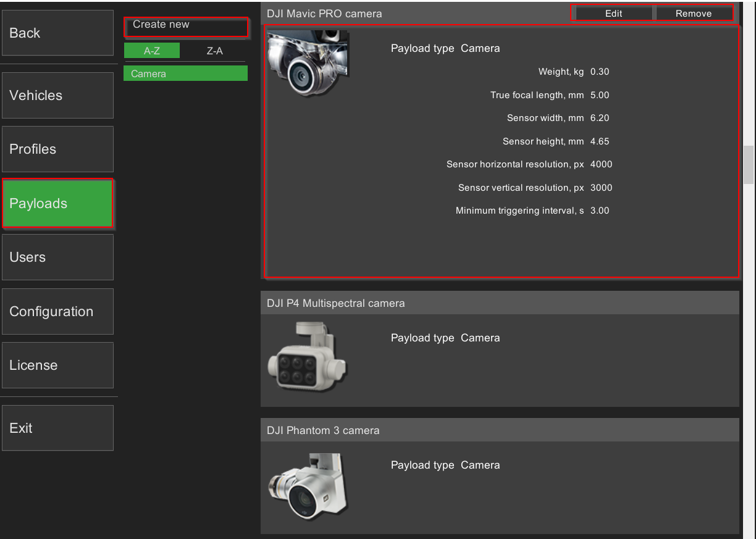
Task: Select the Camera payload category
Action: pos(185,73)
